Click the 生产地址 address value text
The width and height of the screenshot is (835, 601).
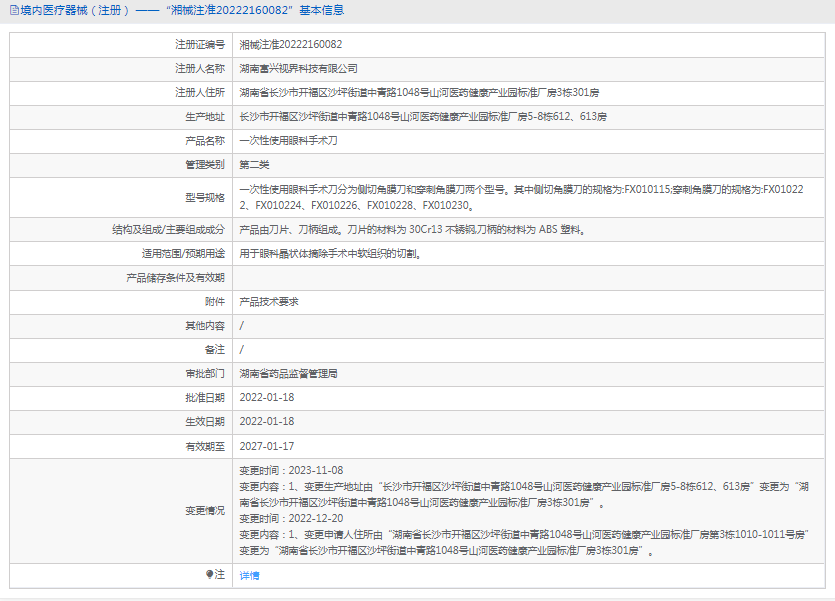[x=423, y=117]
